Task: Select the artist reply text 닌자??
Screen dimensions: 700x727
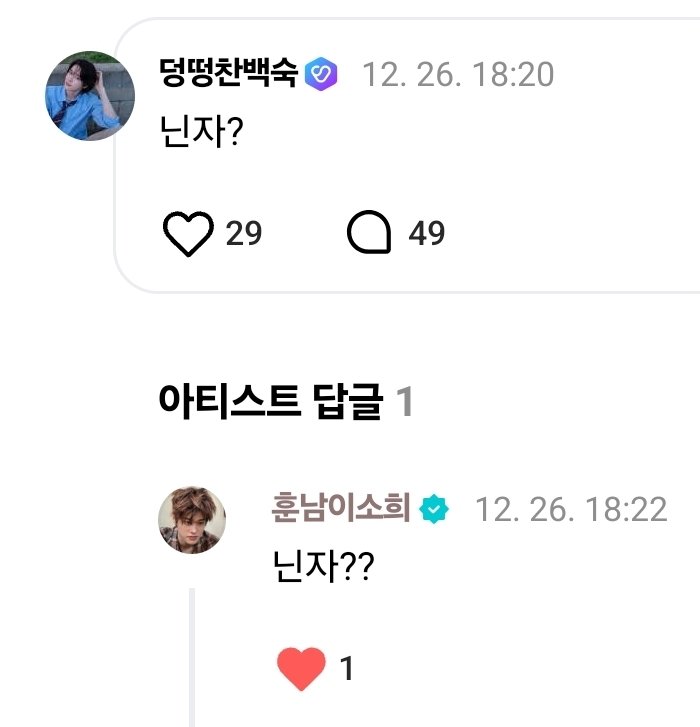Action: tap(317, 567)
